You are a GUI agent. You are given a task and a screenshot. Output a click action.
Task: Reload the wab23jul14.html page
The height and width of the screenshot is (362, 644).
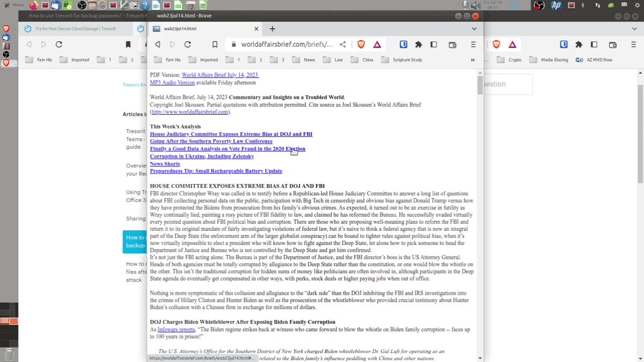(188, 45)
